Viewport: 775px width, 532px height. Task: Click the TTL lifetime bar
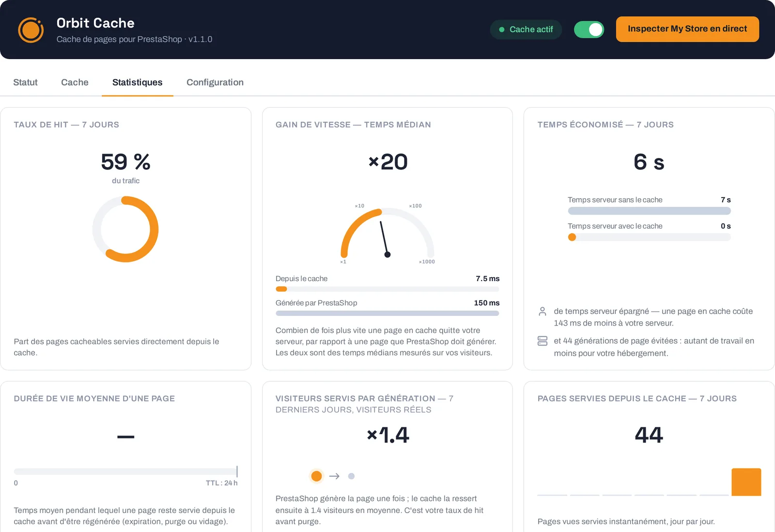[125, 471]
